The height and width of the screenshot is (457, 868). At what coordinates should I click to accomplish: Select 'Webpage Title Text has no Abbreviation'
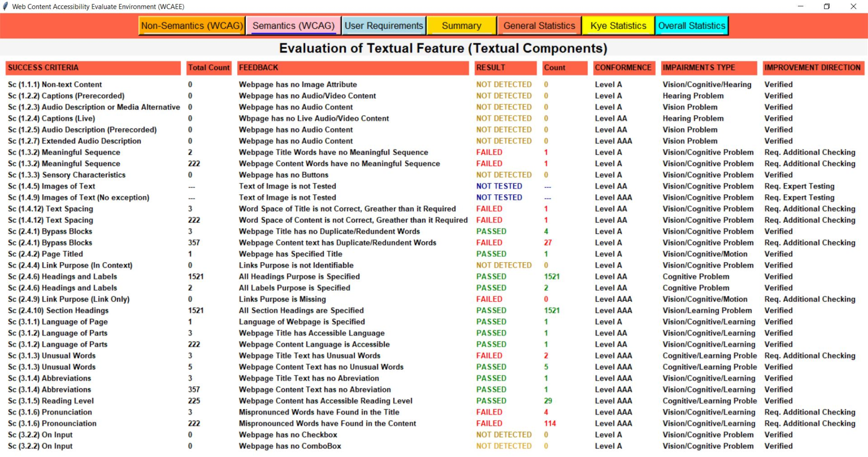tap(309, 378)
